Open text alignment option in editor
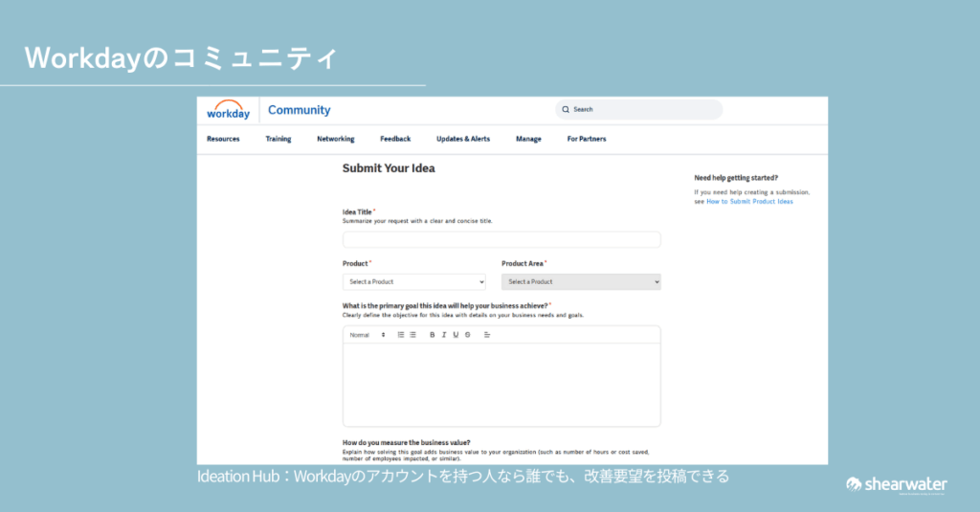This screenshot has height=512, width=980. 487,335
